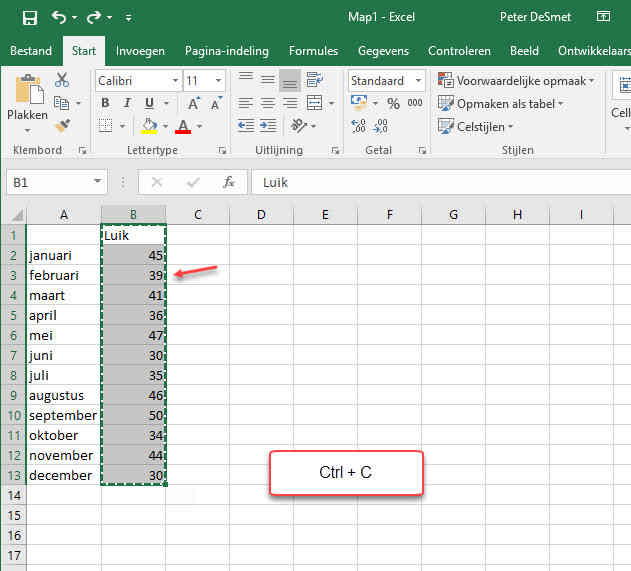Activate the Format Painter brush
Viewport: 631px width, 571px height.
click(63, 126)
